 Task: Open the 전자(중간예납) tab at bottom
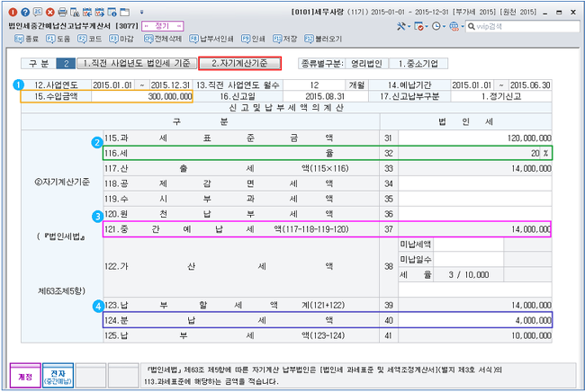tap(58, 377)
